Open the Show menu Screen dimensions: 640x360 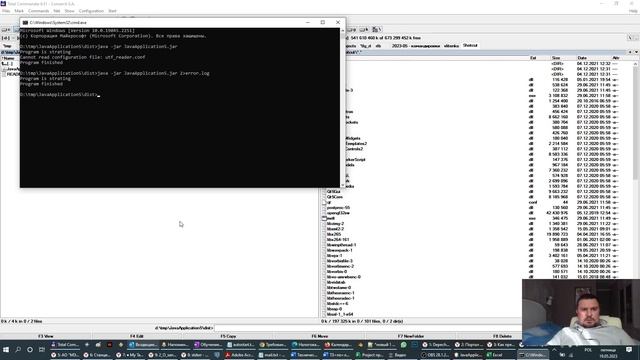69,11
